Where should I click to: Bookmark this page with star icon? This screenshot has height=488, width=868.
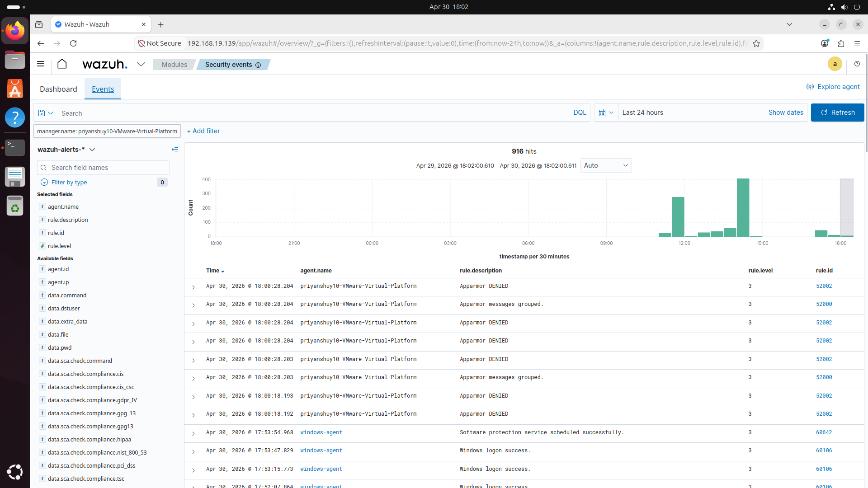coord(756,43)
